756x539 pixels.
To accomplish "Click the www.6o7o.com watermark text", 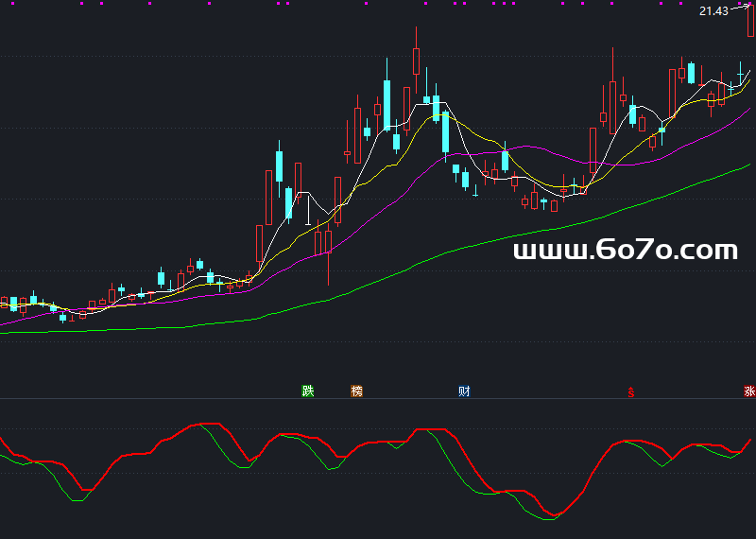I will click(x=626, y=251).
